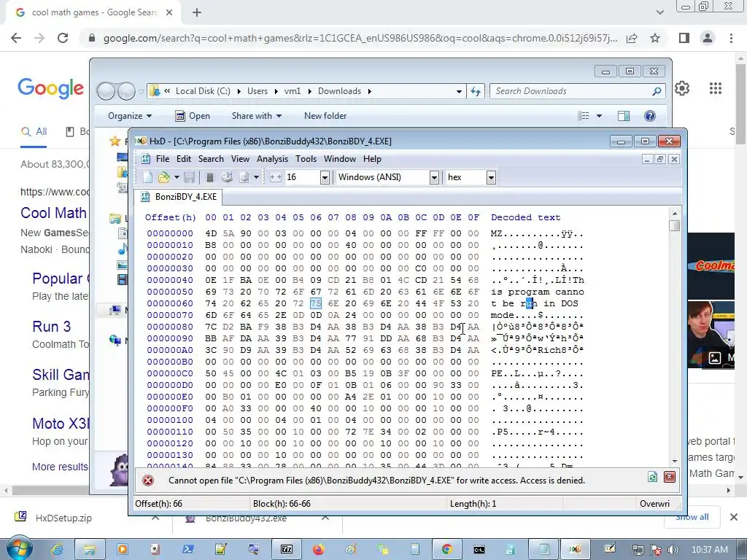The image size is (747, 560).
Task: Open the Windows (ANSI) charset dropdown
Action: point(434,178)
